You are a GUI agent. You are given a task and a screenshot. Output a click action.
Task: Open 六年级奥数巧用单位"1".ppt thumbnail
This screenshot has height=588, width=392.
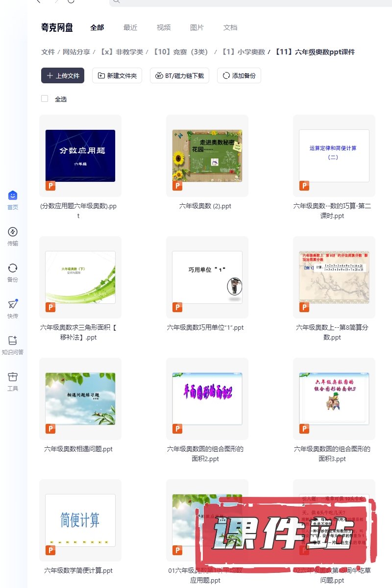pos(207,277)
